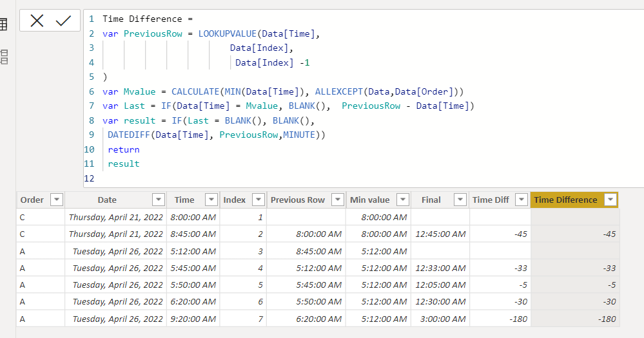The width and height of the screenshot is (644, 338).
Task: Click the Index cell with value 4
Action: pos(243,268)
